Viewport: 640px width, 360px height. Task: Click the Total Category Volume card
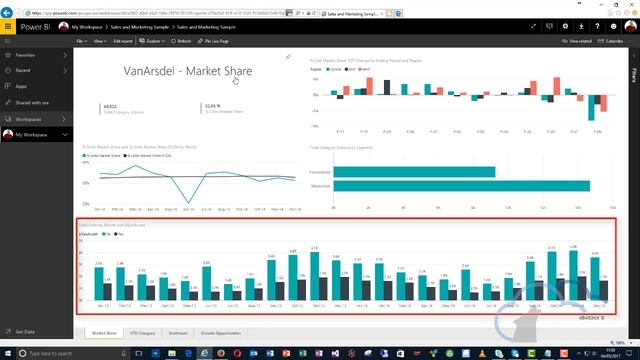123,109
